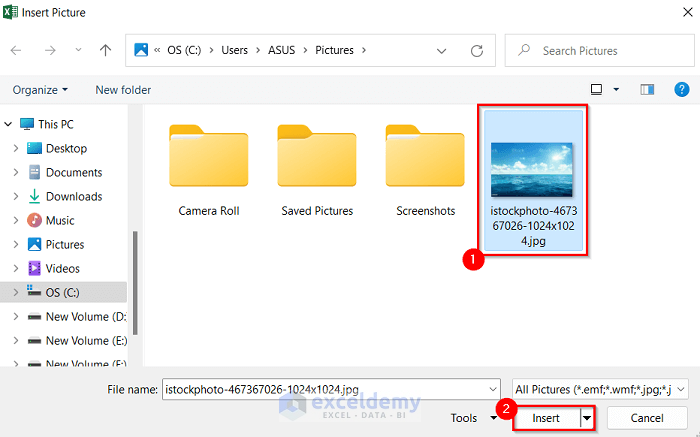Open the Insert button dropdown arrow
Screen dimensions: 700x437
click(587, 418)
